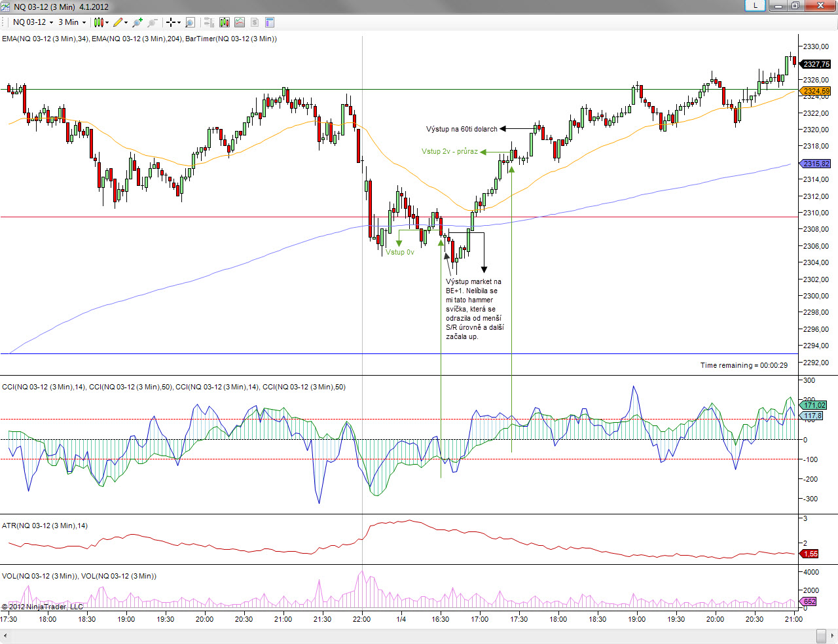
Task: Click the 4000 volume axis label
Action: [x=811, y=572]
